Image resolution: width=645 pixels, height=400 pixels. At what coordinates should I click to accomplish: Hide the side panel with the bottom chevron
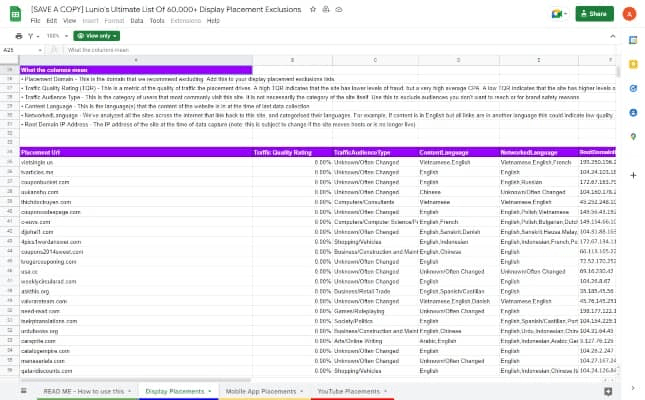633,388
